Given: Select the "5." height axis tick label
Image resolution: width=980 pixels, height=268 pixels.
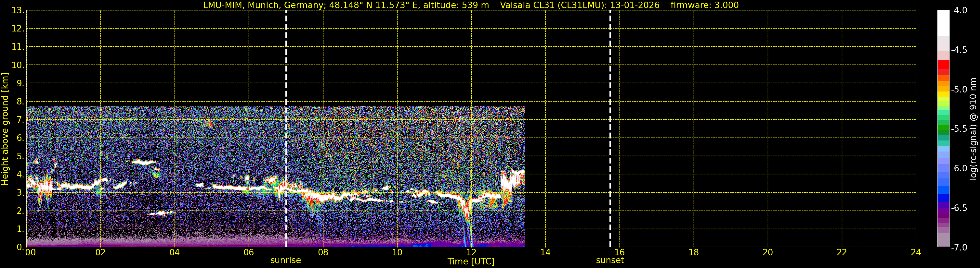Looking at the screenshot, I should tap(20, 156).
